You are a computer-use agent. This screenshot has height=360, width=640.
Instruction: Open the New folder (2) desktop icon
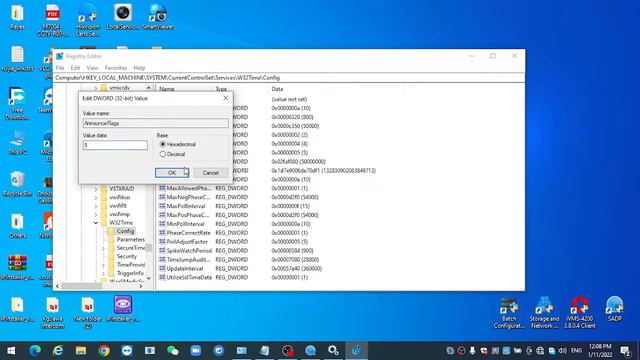[87, 312]
